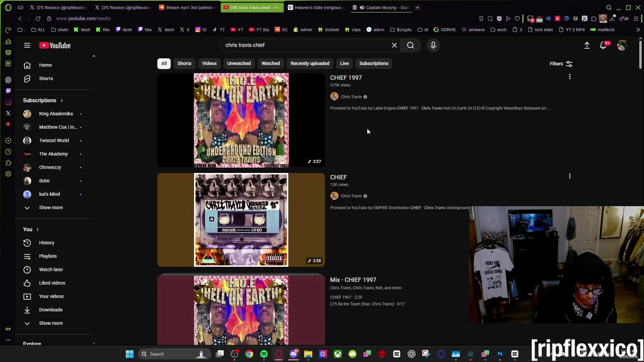The image size is (644, 362).
Task: Switch to Stream April 3rd browser tab
Action: coord(188,8)
